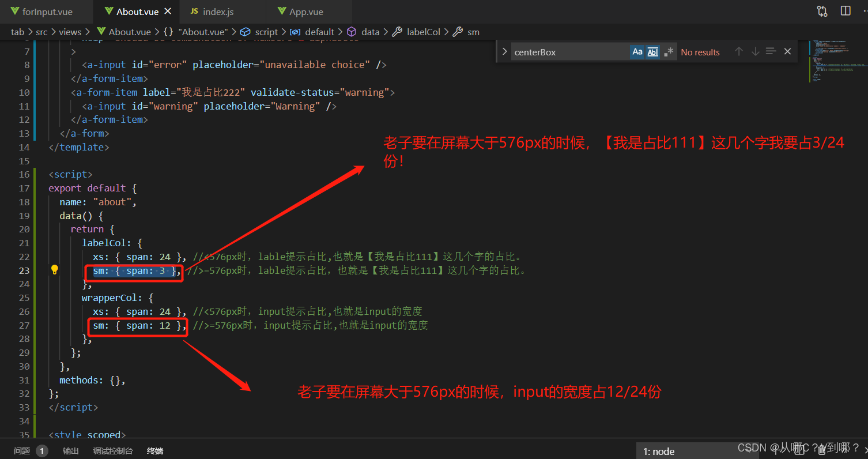
Task: Open the 'sm' breadcrumb symbol
Action: coord(466,32)
